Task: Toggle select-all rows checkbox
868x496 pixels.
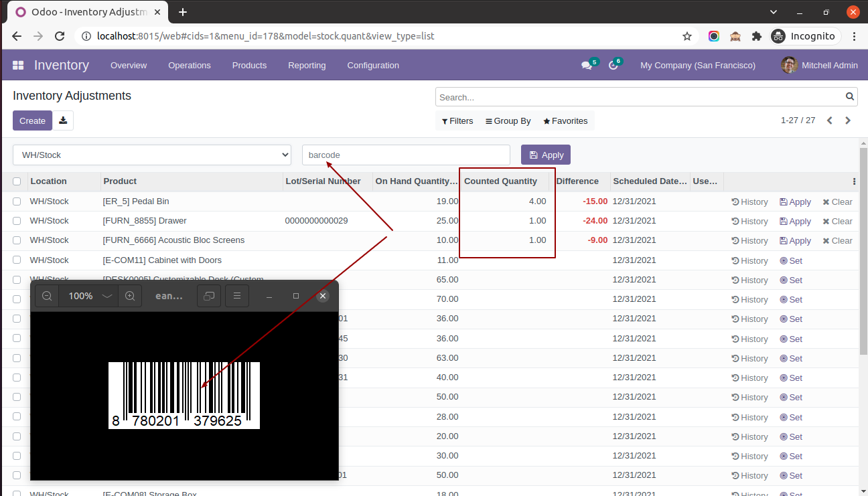Action: point(17,181)
